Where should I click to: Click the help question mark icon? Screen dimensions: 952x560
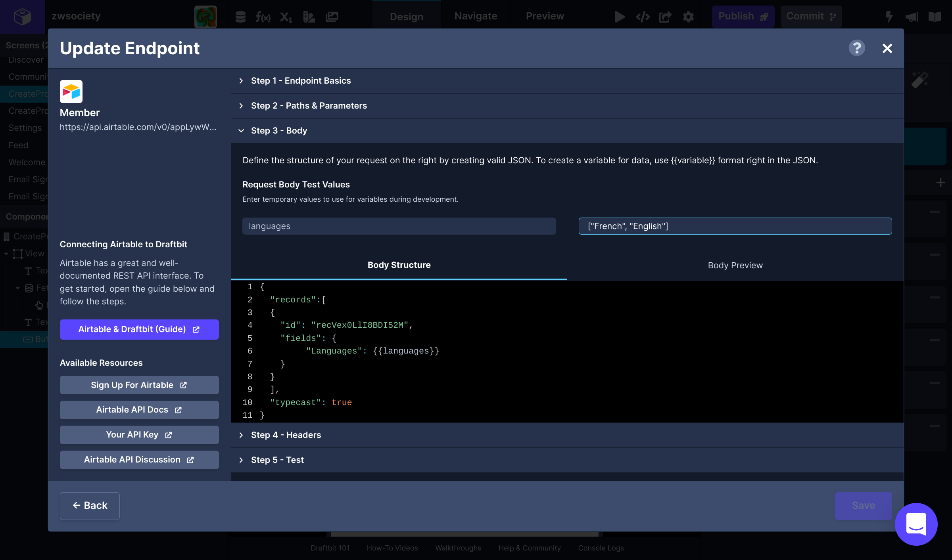(x=857, y=48)
